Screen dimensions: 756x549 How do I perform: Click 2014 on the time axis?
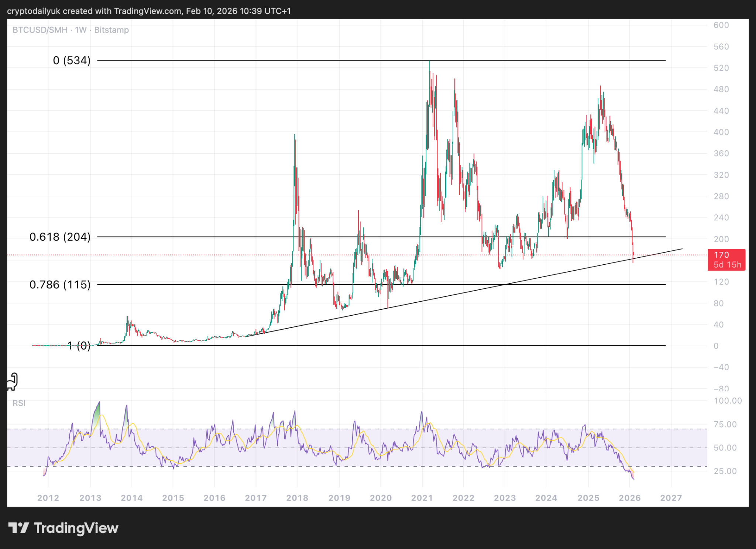(x=132, y=498)
